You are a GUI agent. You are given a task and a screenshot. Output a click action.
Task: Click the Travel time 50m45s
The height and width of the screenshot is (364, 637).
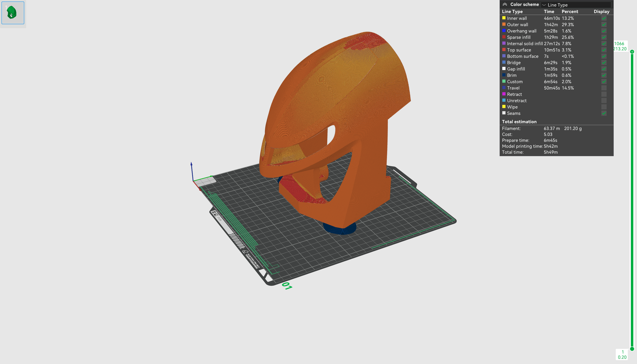coord(552,88)
